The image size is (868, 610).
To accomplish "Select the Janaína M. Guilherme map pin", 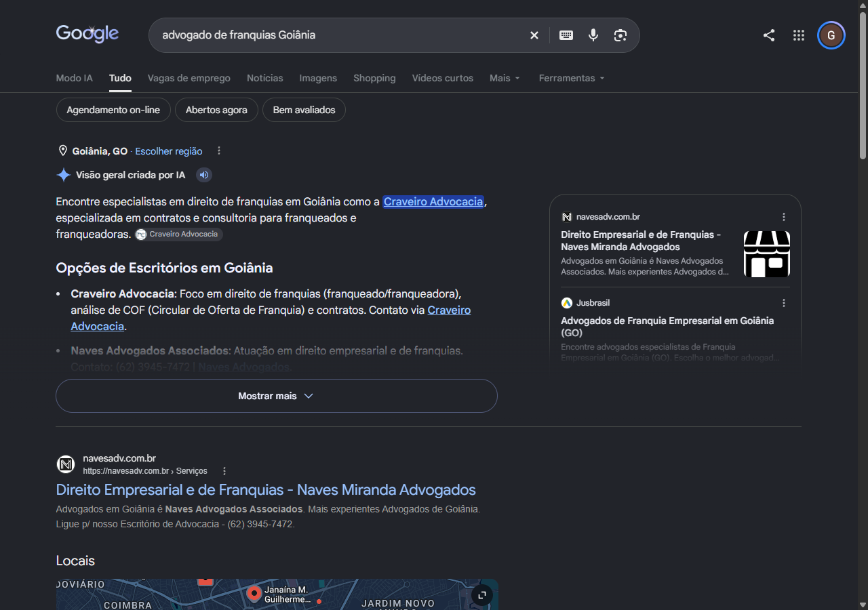I will coord(254,594).
